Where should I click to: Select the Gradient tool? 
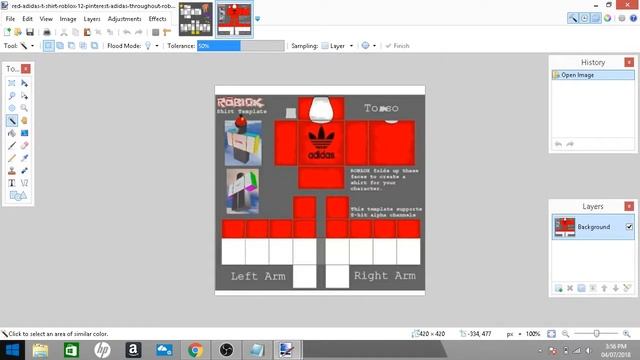(24, 133)
